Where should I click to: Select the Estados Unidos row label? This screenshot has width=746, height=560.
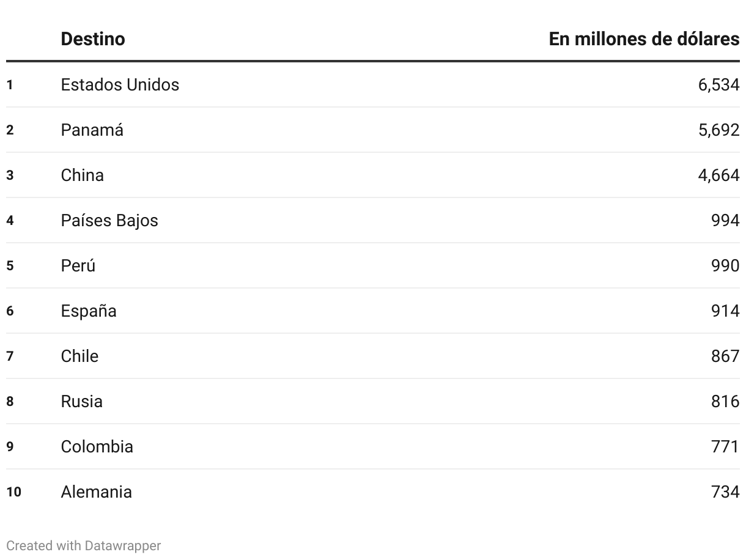(120, 84)
